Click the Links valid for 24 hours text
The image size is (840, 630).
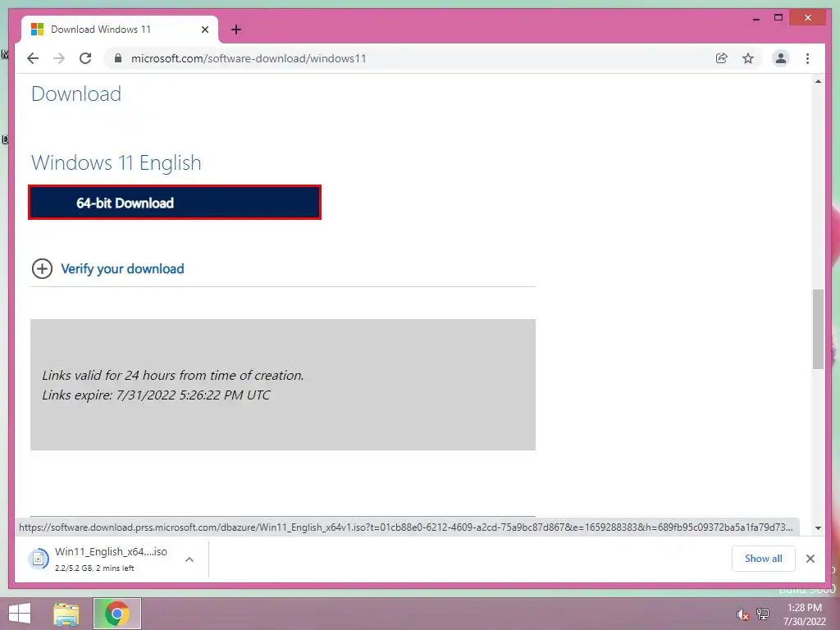click(x=173, y=375)
